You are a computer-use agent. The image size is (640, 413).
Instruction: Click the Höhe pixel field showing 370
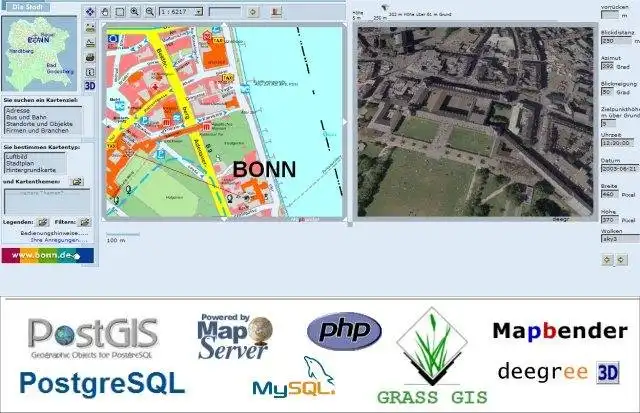click(609, 220)
